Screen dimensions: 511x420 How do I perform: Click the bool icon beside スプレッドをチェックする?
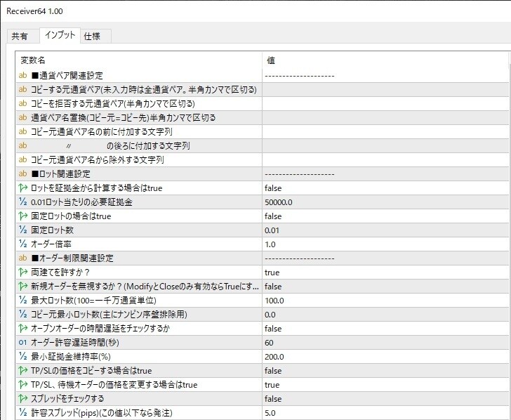[x=22, y=398]
